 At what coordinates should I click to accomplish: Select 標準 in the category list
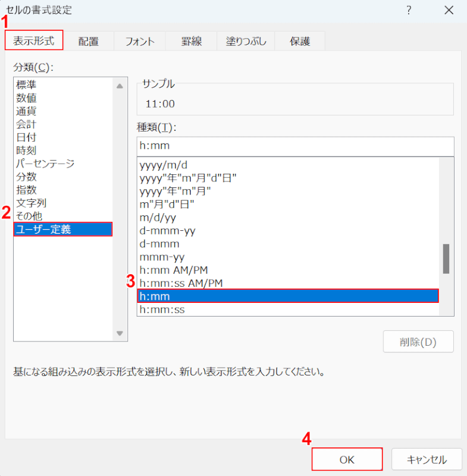tap(26, 85)
